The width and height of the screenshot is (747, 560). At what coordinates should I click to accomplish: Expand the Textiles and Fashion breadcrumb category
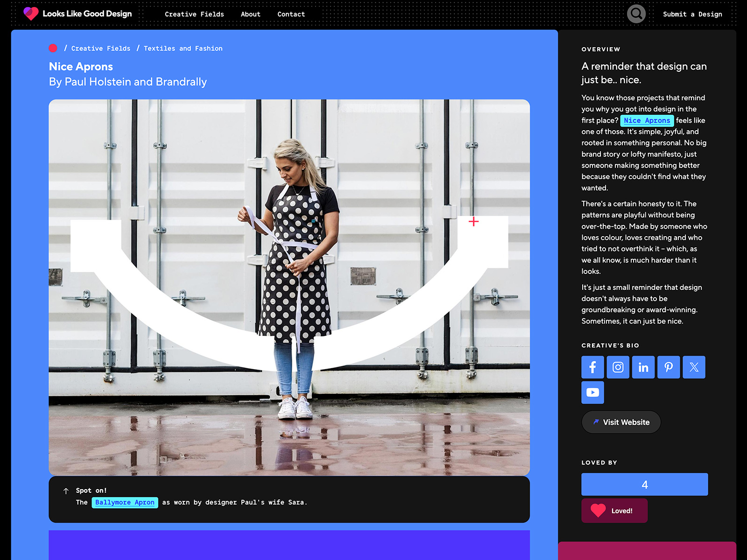tap(183, 48)
